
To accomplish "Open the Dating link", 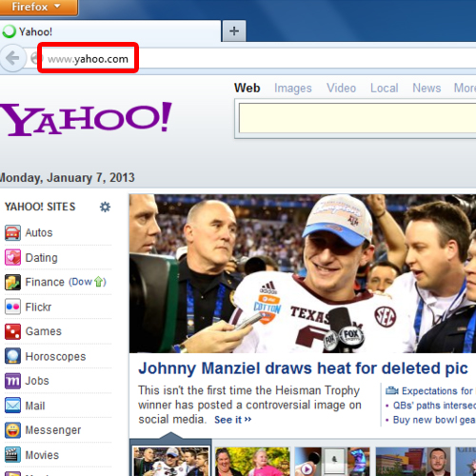I will pyautogui.click(x=41, y=258).
